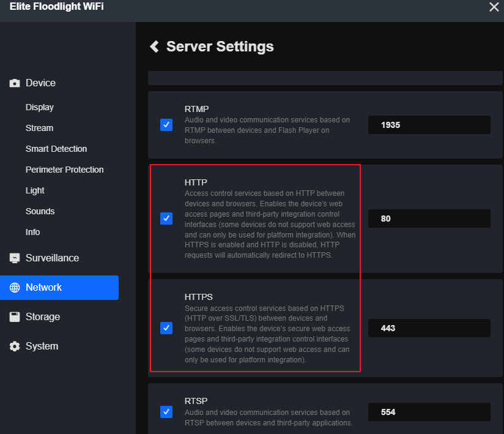Select the Network globe icon
This screenshot has height=434, width=504.
[14, 287]
